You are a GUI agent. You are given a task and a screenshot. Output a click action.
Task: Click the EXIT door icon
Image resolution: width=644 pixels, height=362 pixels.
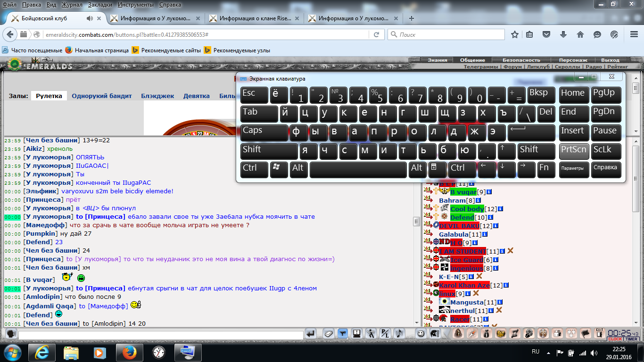600,333
